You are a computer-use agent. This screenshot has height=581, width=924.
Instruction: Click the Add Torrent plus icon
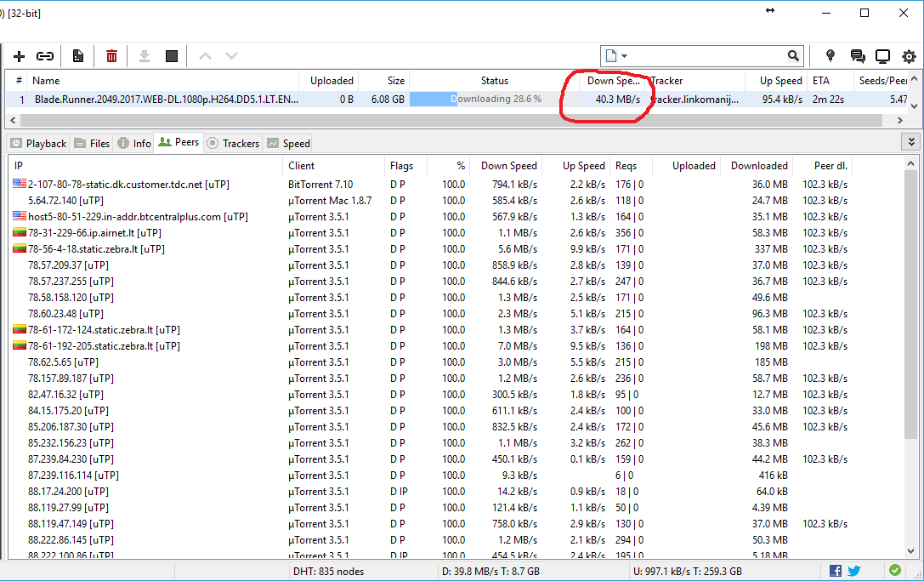coord(19,56)
